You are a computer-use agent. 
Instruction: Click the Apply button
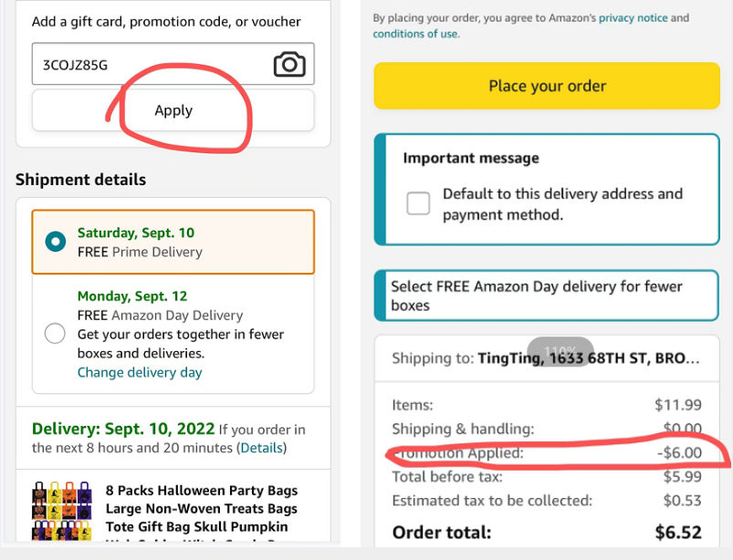point(173,110)
